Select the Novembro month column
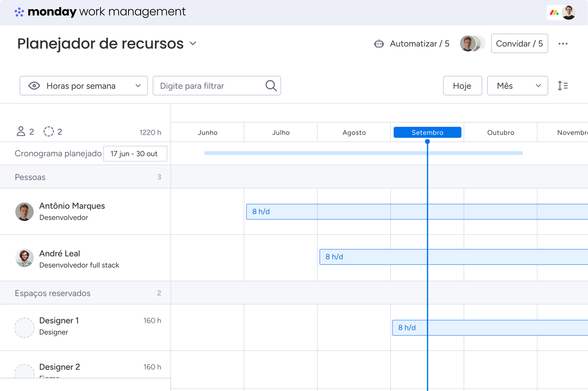The width and height of the screenshot is (588, 391). [563, 132]
